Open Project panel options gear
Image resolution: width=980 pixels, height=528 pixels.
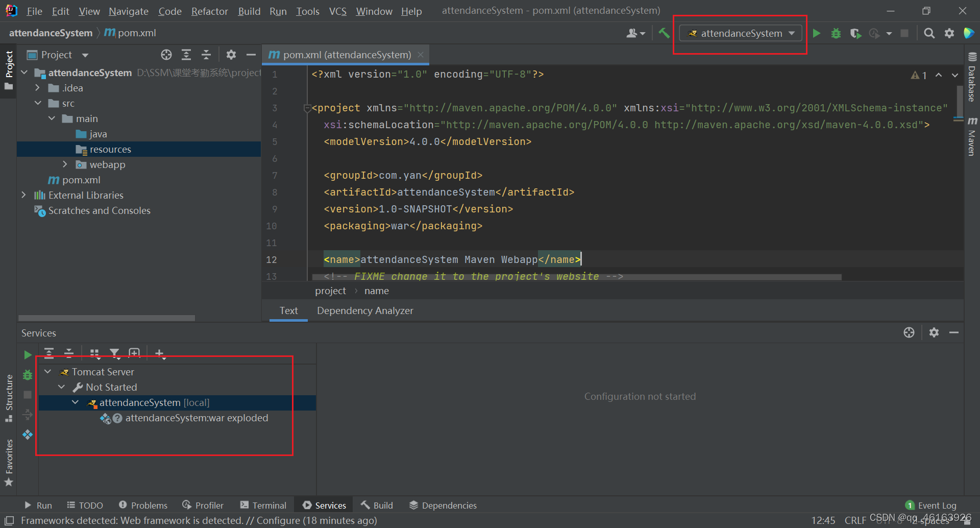coord(231,55)
